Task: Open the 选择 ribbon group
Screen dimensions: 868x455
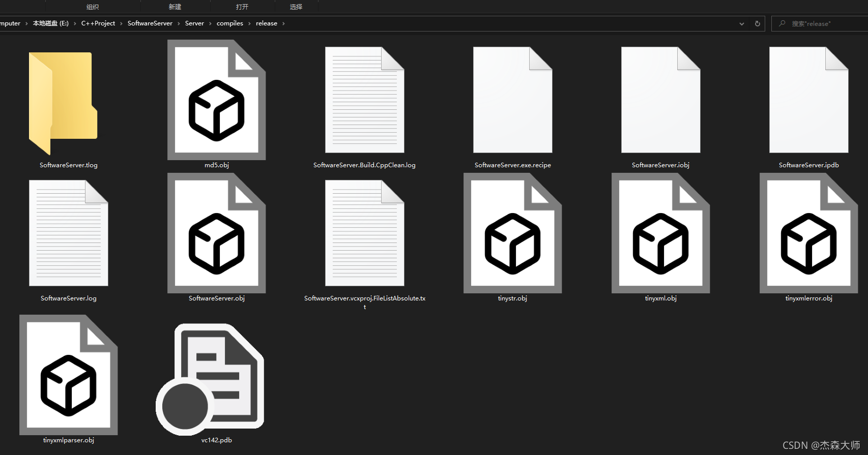Action: click(296, 7)
